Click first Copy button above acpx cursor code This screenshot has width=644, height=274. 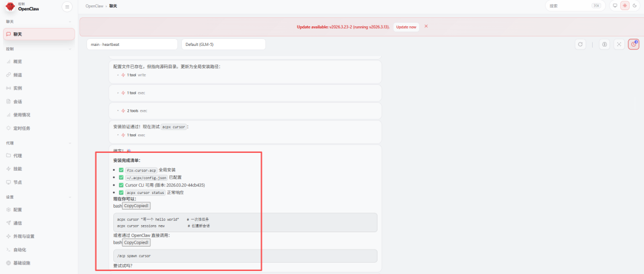137,206
